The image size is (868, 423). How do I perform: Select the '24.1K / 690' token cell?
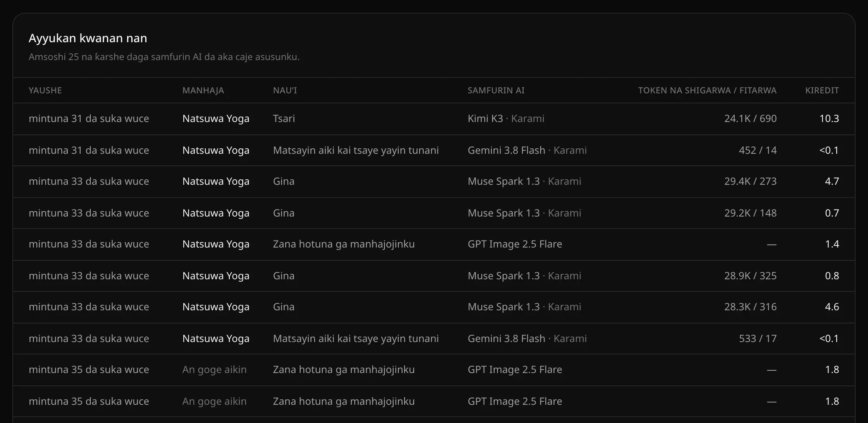click(x=750, y=119)
